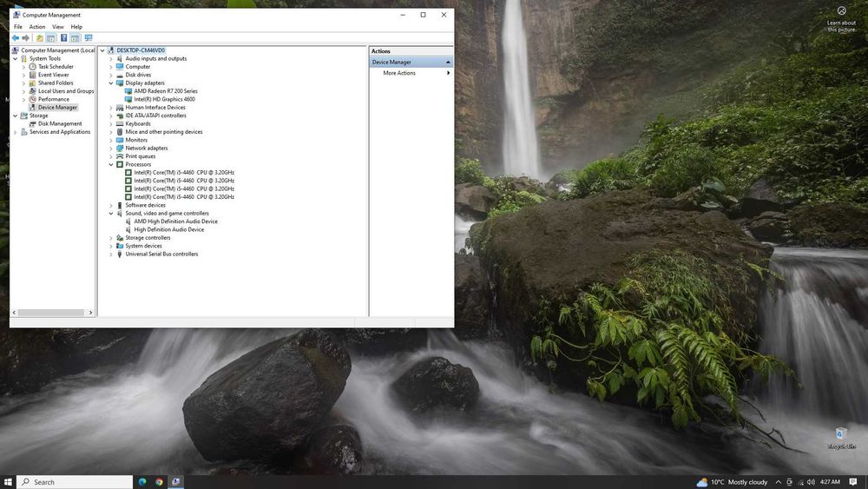This screenshot has height=489, width=868.
Task: Click the 10°C Mostly cloudy weather widget
Action: (733, 482)
